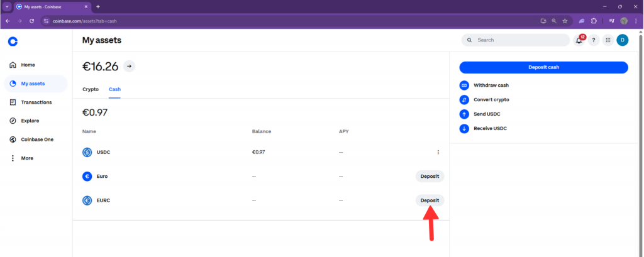Image resolution: width=644 pixels, height=257 pixels.
Task: Open Transactions in the sidebar
Action: tap(36, 102)
